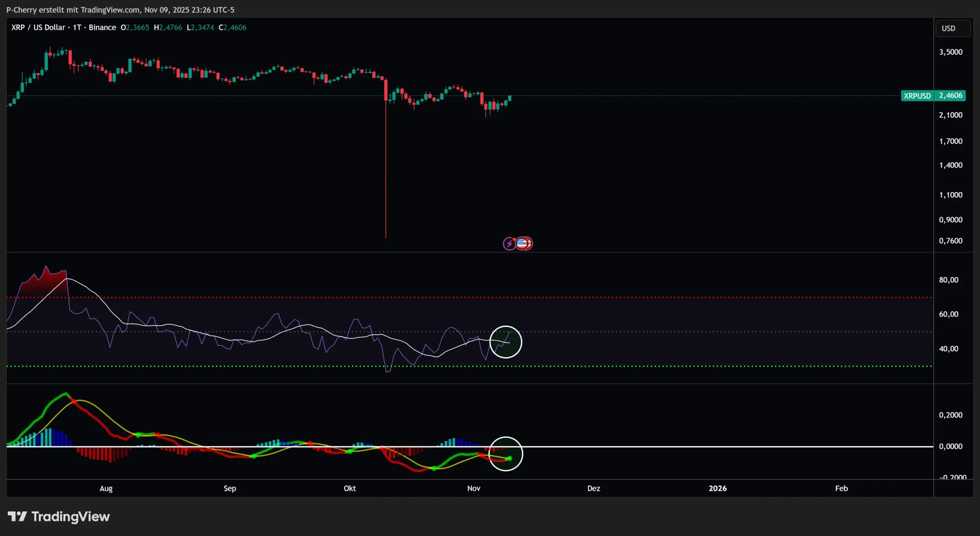Click the 'Nov' label on the time axis
Image resolution: width=980 pixels, height=536 pixels.
pyautogui.click(x=473, y=488)
